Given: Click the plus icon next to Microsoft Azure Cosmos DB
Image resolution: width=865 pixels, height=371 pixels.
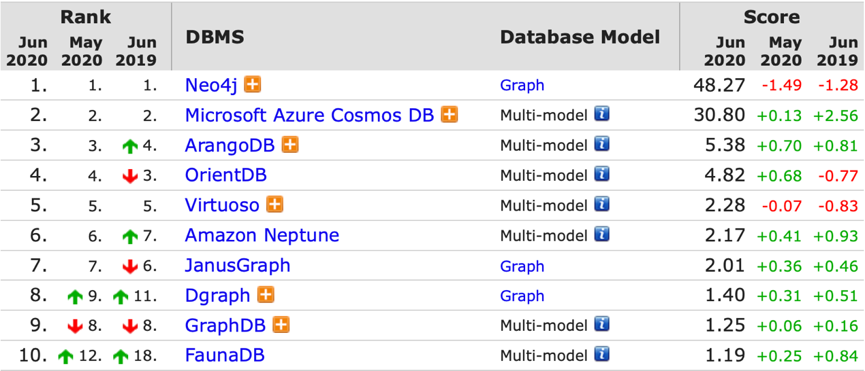Looking at the screenshot, I should pos(449,115).
